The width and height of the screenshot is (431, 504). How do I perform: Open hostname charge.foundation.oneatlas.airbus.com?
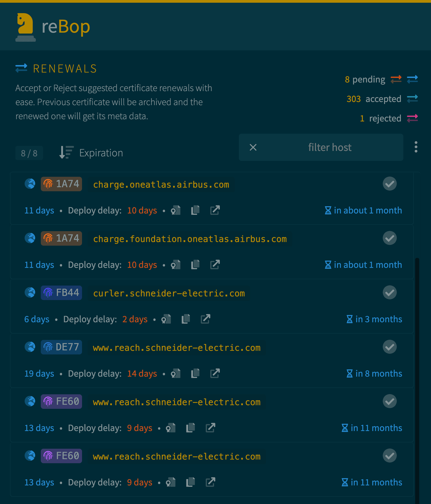(x=190, y=239)
